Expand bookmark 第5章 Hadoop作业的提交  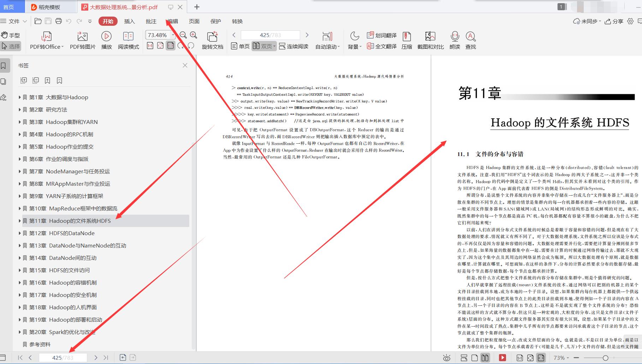click(x=20, y=147)
